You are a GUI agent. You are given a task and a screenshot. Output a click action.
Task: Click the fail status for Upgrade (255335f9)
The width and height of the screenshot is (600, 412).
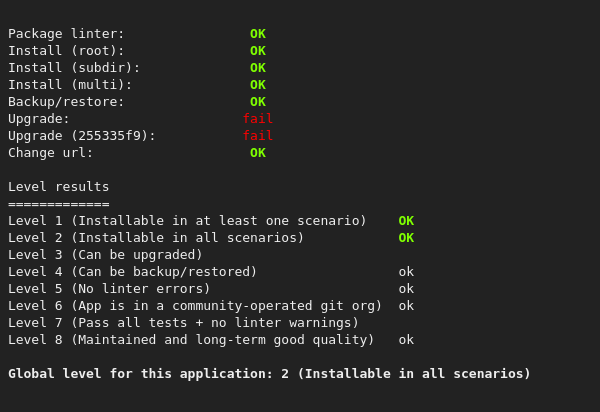(x=257, y=136)
